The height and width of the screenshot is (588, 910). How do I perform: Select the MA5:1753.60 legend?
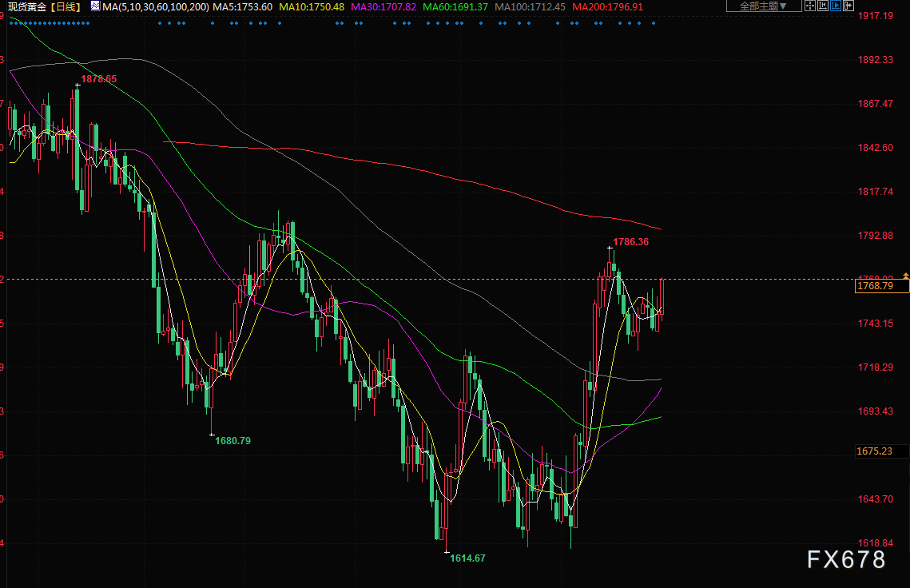pyautogui.click(x=243, y=7)
